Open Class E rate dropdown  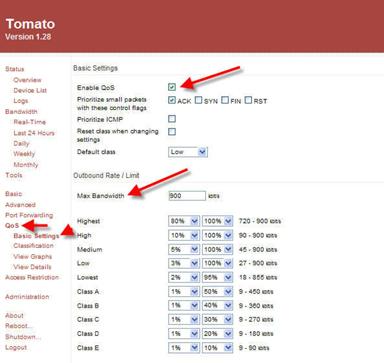click(184, 348)
